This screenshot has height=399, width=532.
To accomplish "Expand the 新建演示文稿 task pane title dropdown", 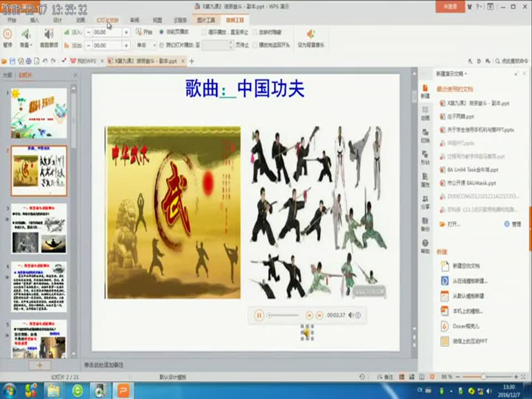I will (452, 74).
